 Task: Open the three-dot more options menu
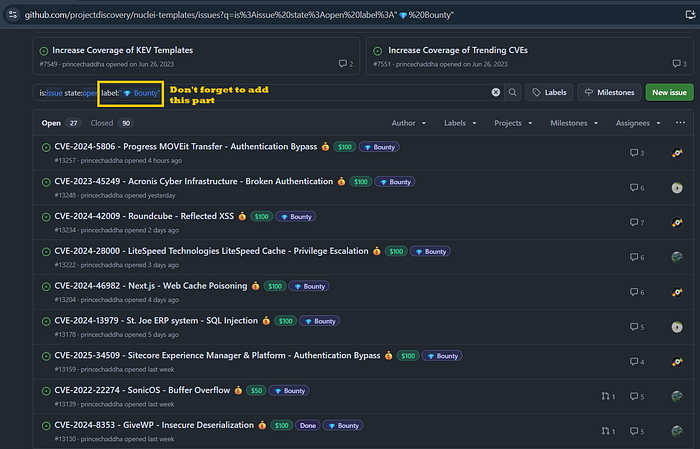680,123
